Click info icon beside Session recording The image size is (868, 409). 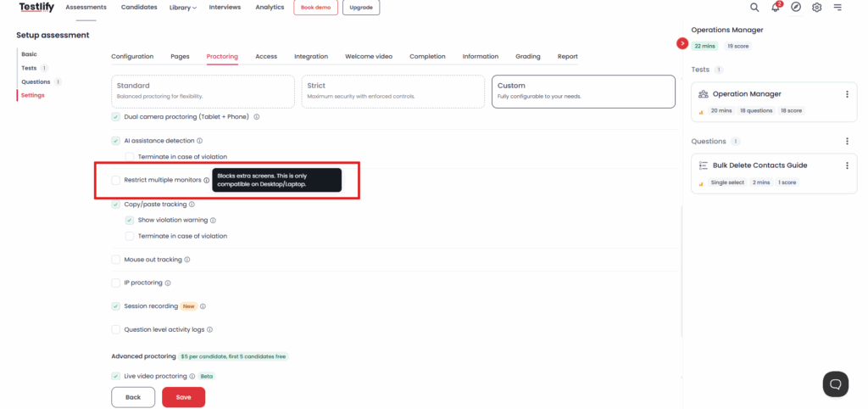(203, 306)
